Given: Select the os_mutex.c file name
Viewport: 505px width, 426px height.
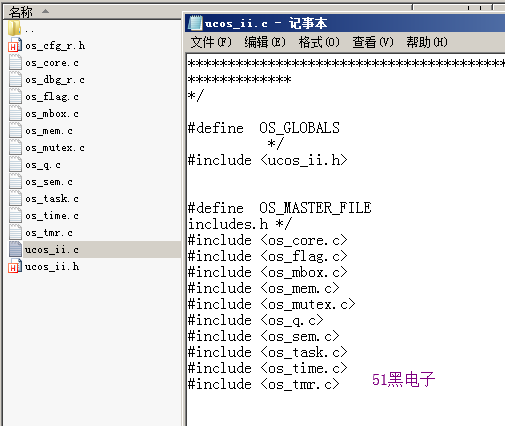Looking at the screenshot, I should (x=55, y=148).
